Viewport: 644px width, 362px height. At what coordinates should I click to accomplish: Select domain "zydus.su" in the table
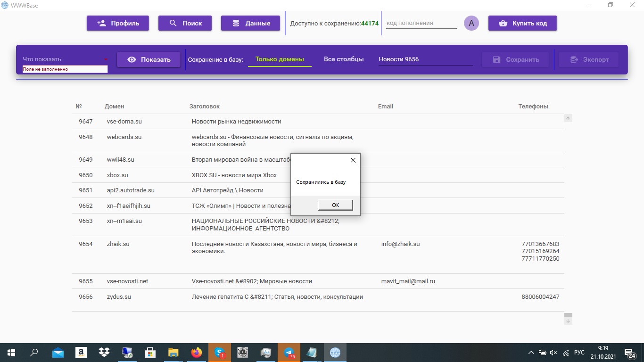click(119, 297)
